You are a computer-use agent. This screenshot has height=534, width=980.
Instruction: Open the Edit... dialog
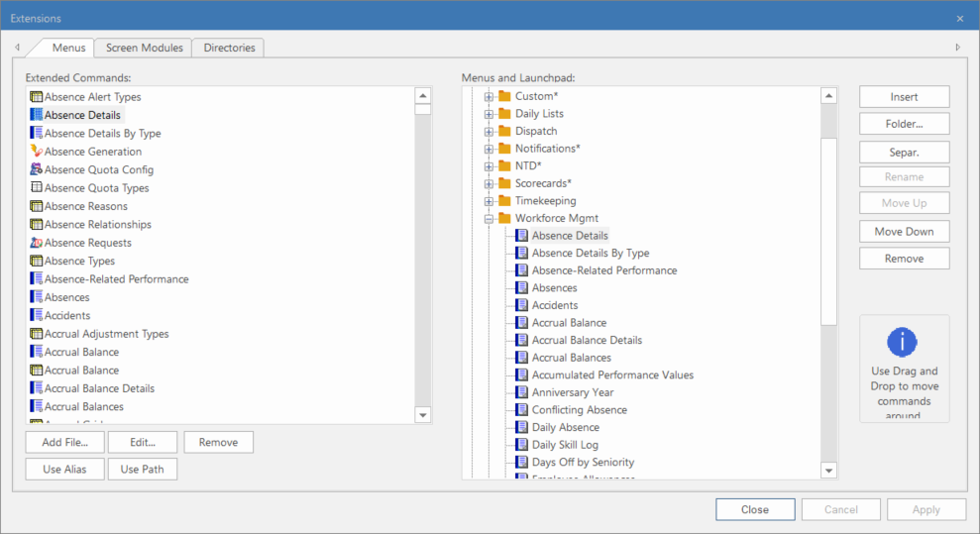143,442
